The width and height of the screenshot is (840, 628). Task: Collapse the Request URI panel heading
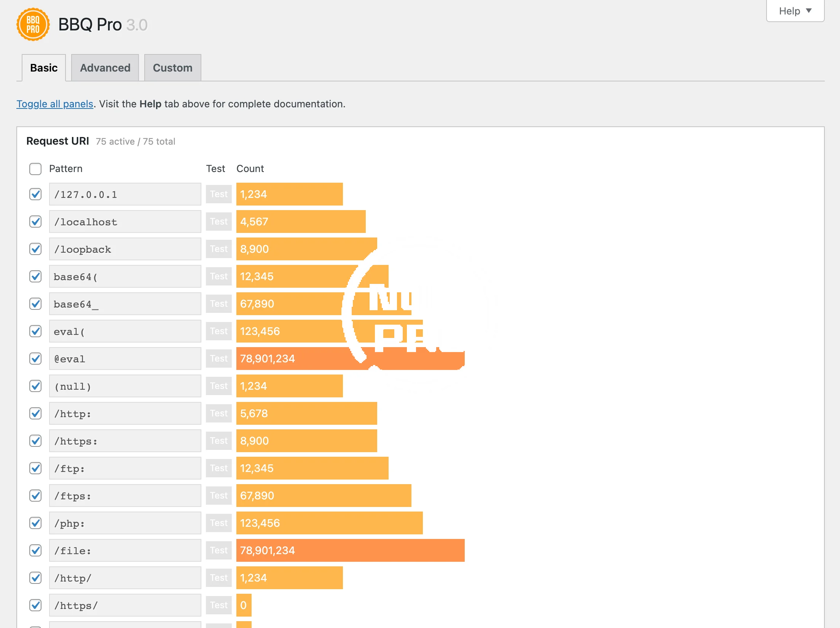[57, 141]
